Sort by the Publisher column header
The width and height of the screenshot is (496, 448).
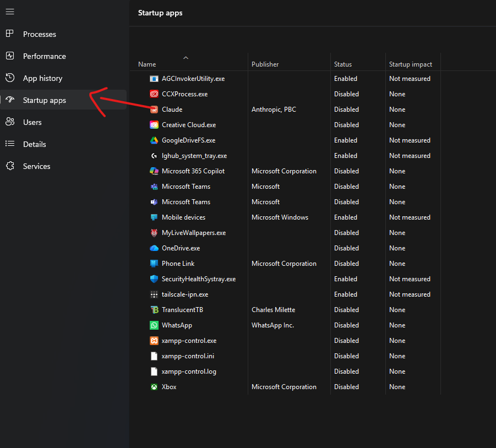pyautogui.click(x=265, y=64)
